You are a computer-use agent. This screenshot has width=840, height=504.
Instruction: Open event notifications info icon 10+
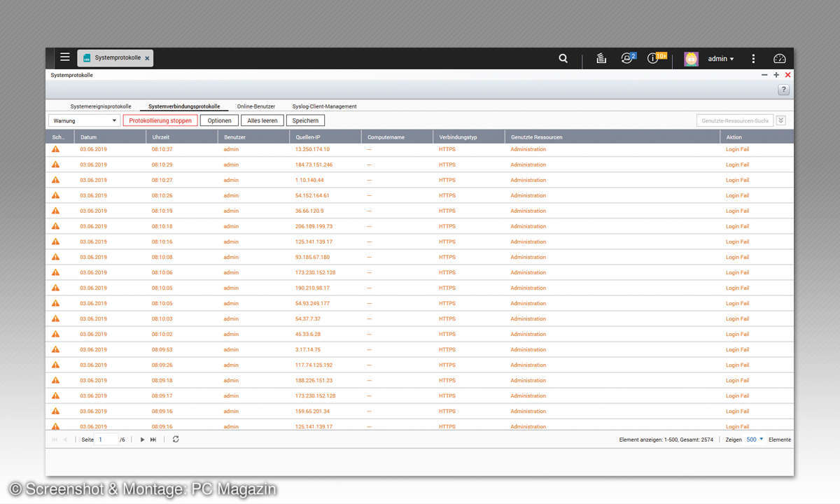tap(655, 58)
